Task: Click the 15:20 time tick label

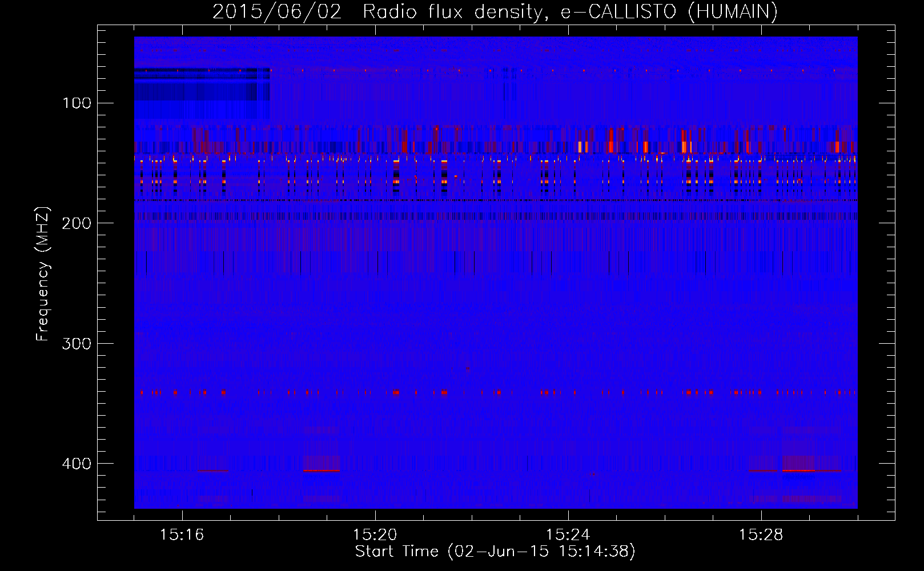Action: coord(375,534)
